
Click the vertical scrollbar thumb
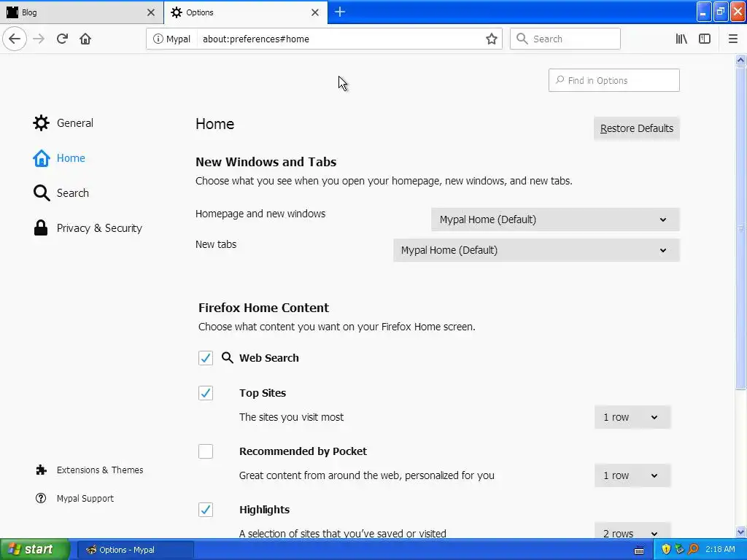(x=740, y=228)
